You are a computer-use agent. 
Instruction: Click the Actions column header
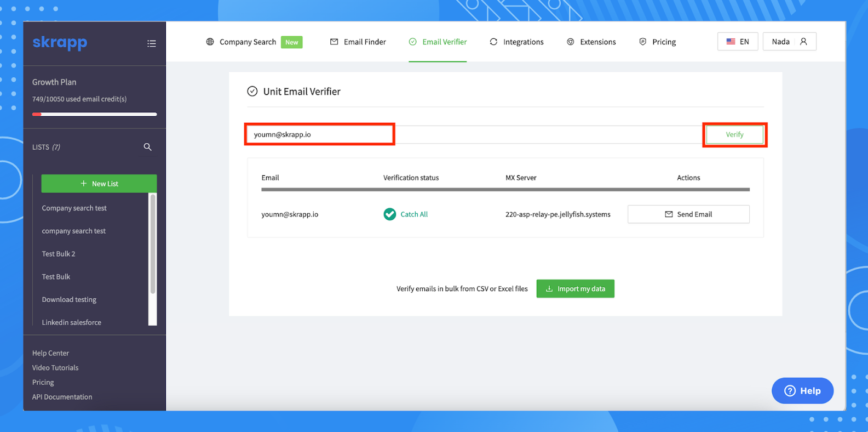pyautogui.click(x=688, y=178)
